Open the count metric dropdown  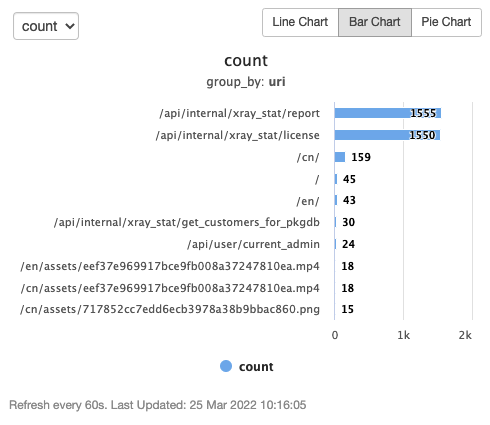coord(46,26)
